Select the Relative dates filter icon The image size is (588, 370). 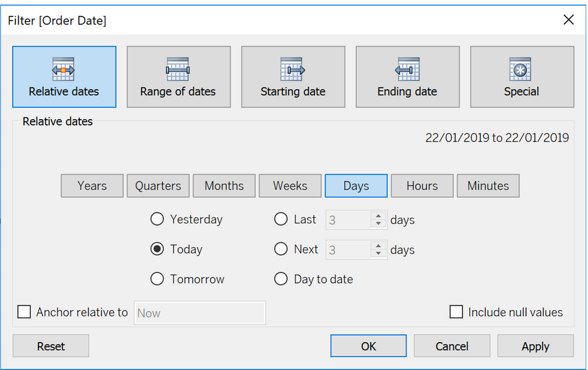coord(64,69)
